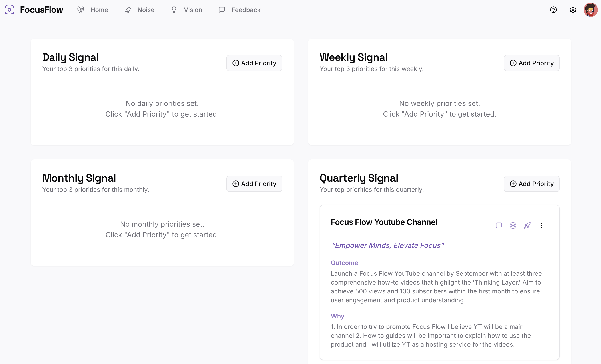
Task: Open the three-dot menu on priority card
Action: tap(541, 225)
